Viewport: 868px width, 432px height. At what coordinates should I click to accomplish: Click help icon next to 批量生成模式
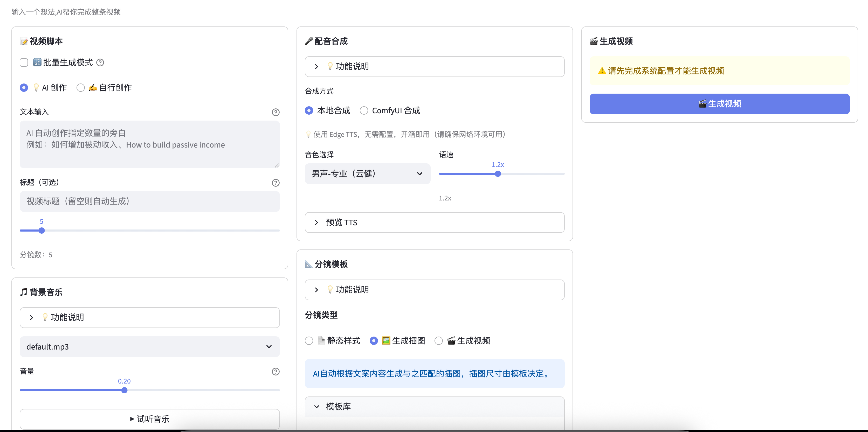click(100, 63)
